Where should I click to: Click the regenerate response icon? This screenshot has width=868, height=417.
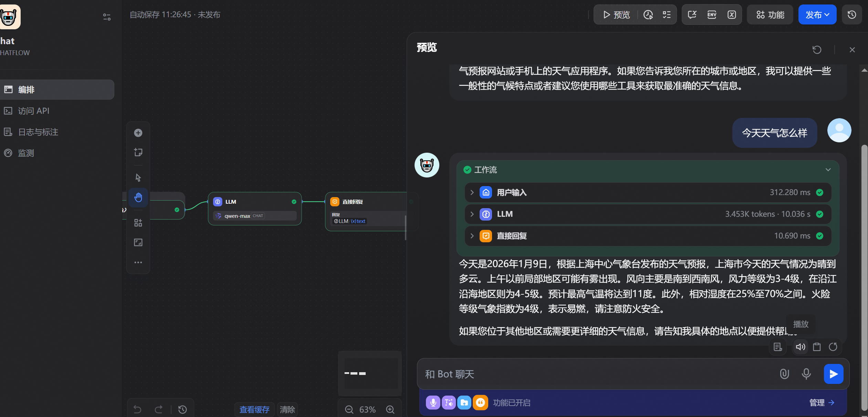click(x=833, y=347)
